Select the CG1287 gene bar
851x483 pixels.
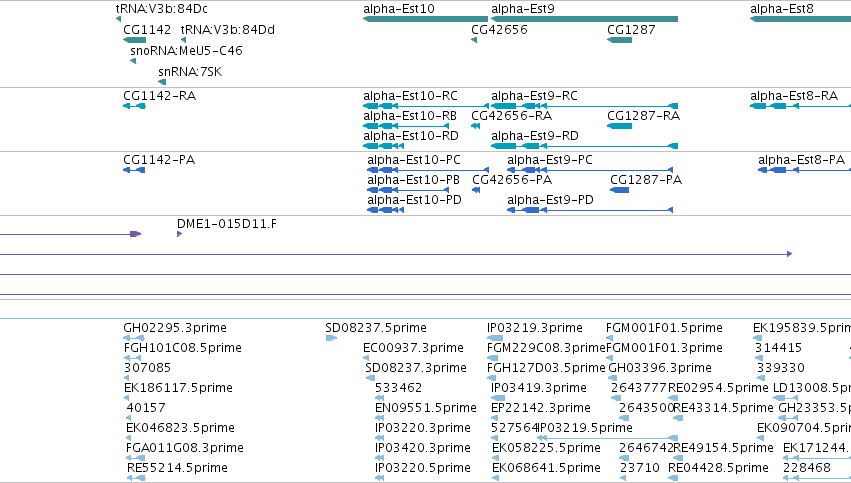point(619,40)
